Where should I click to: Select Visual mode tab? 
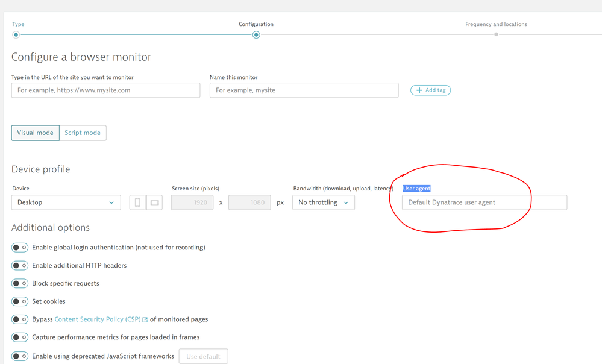point(35,133)
